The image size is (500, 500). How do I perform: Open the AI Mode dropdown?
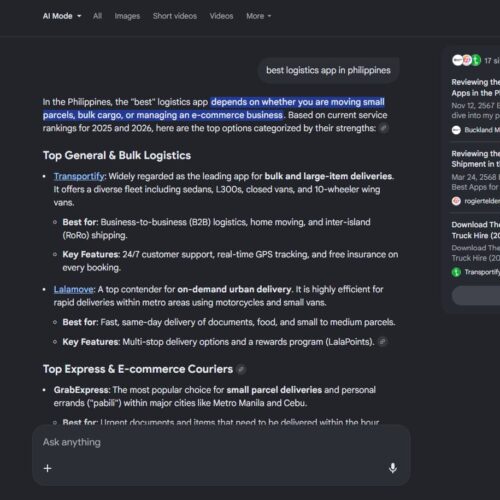62,16
